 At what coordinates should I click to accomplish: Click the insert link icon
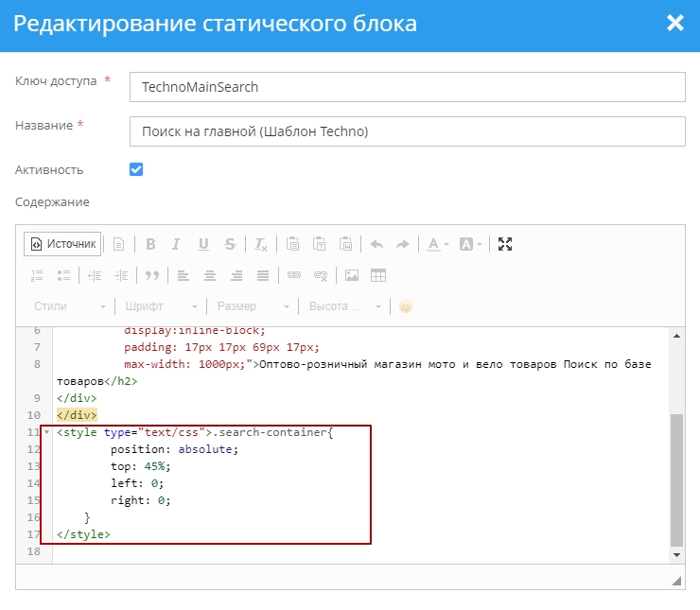[294, 275]
